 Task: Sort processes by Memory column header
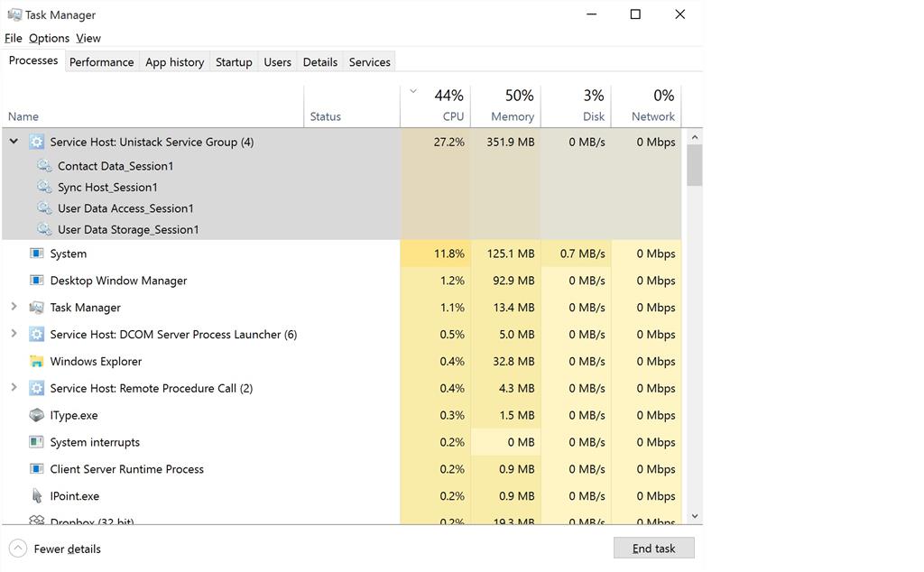click(505, 106)
